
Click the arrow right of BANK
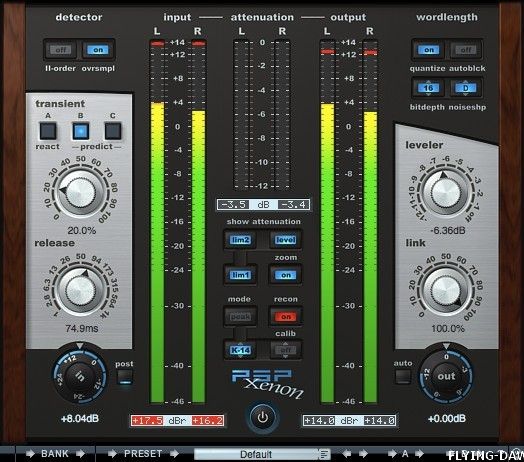[x=81, y=454]
